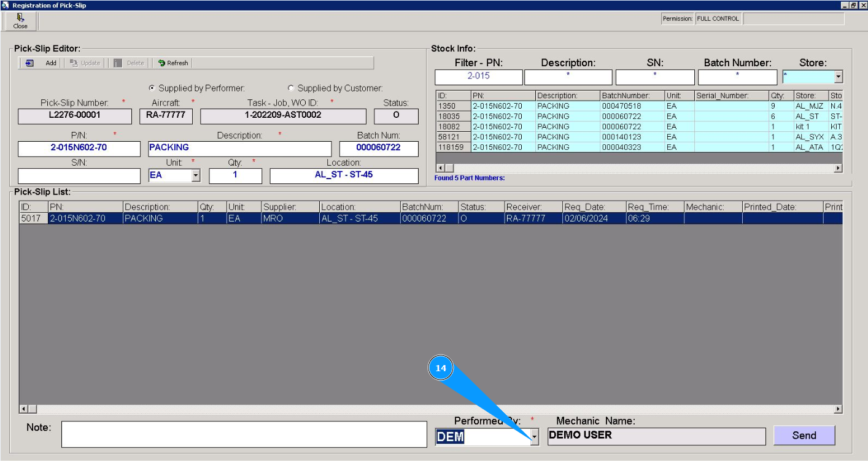Click stock table scrollbar left arrow

point(441,168)
